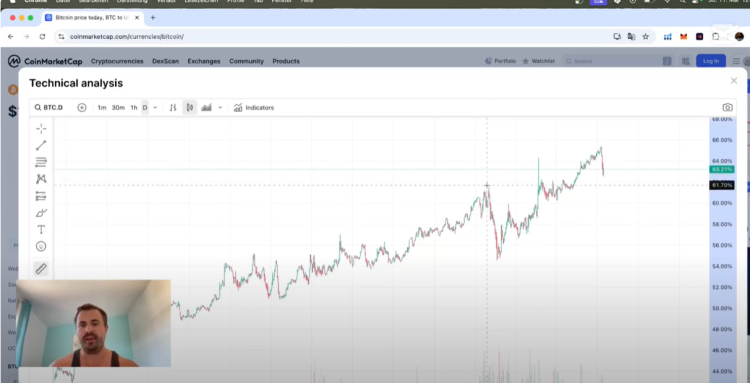Open the emoji icons tool

pyautogui.click(x=41, y=246)
